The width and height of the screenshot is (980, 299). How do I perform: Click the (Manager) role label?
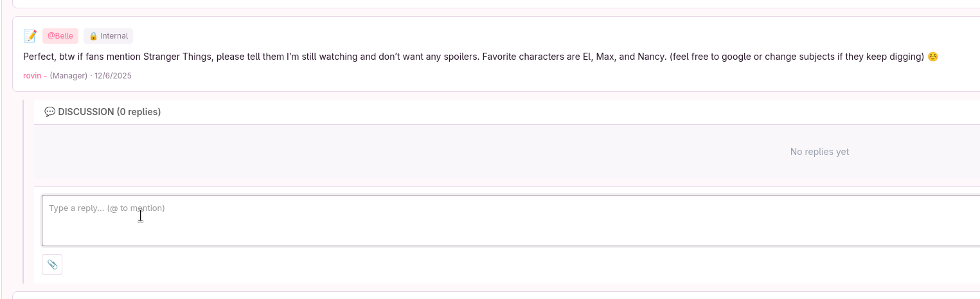click(69, 76)
